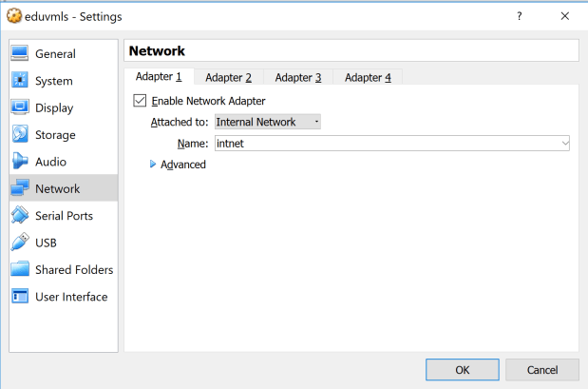Open the network Name dropdown arrow
The height and width of the screenshot is (389, 588).
pos(565,143)
